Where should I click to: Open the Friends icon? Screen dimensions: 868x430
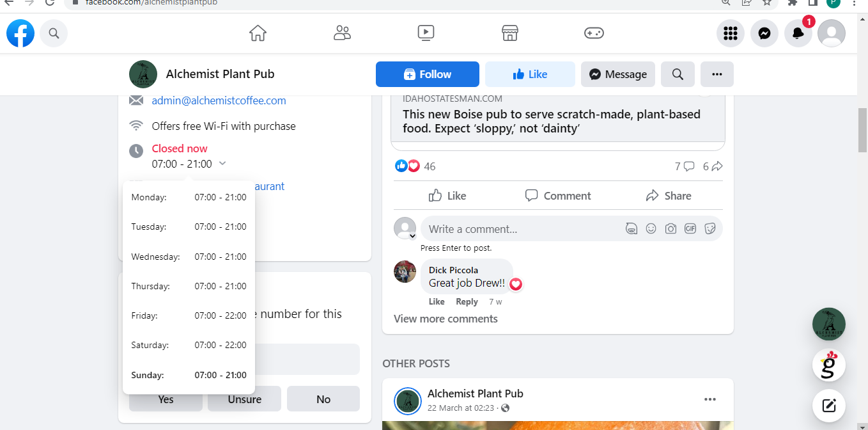(x=342, y=33)
